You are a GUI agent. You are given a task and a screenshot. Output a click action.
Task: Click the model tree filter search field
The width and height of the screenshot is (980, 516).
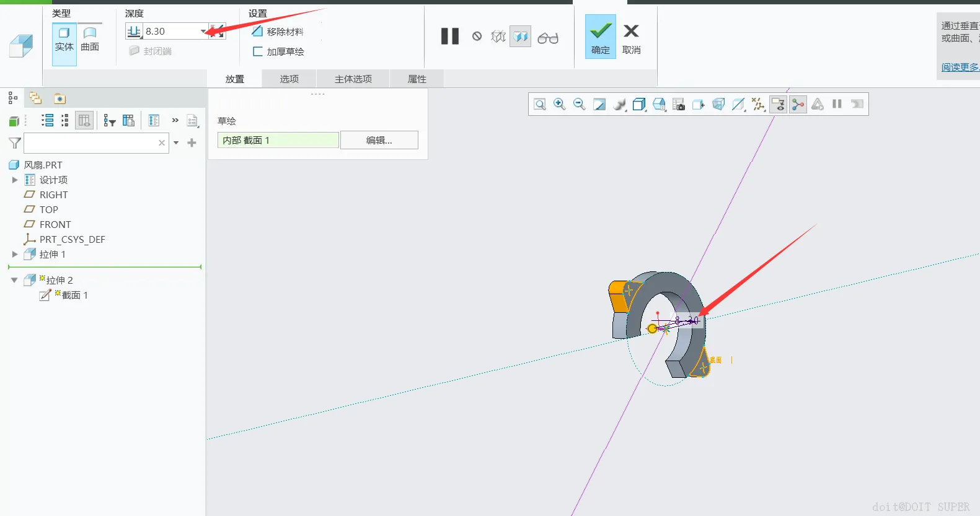click(90, 143)
